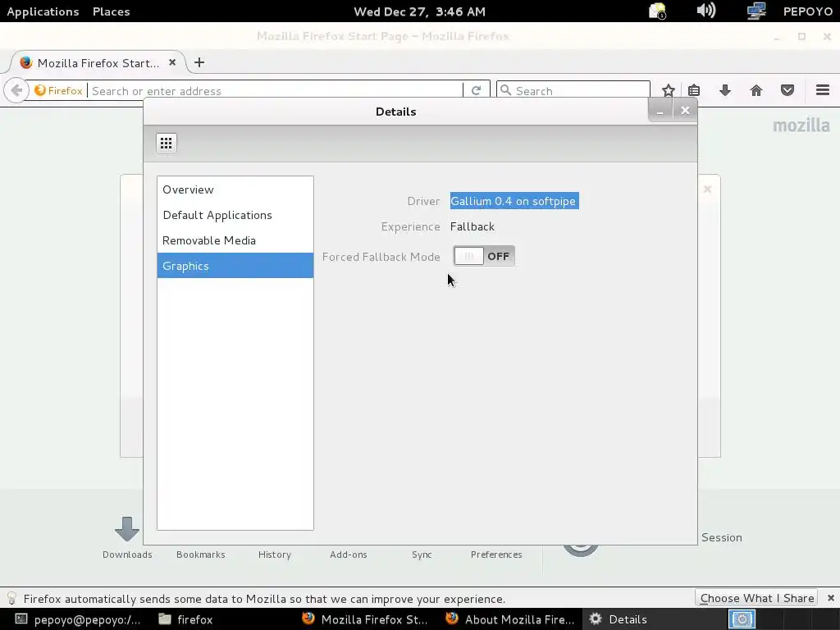The image size is (840, 630).
Task: Open the Firefox downloads arrow icon
Action: point(725,90)
